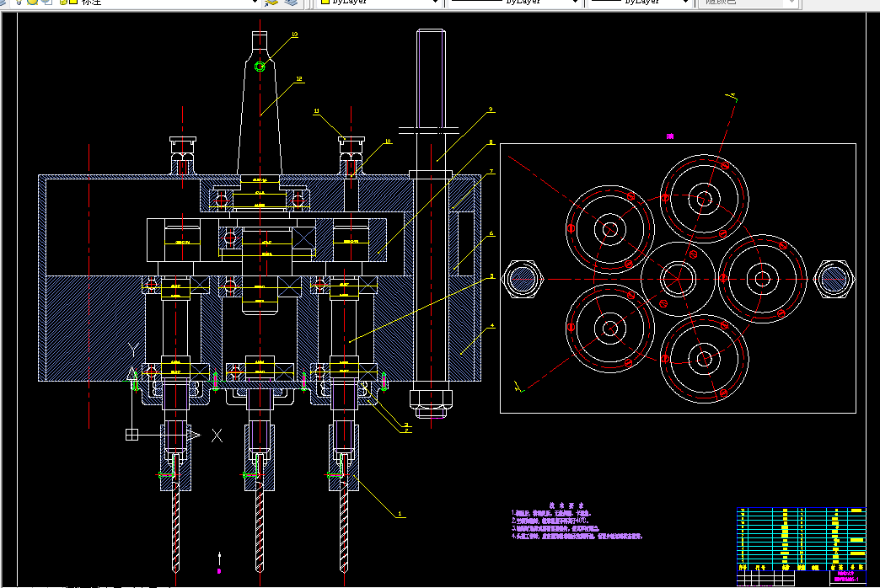Select part callout number 6
This screenshot has width=880, height=588.
pos(491,233)
